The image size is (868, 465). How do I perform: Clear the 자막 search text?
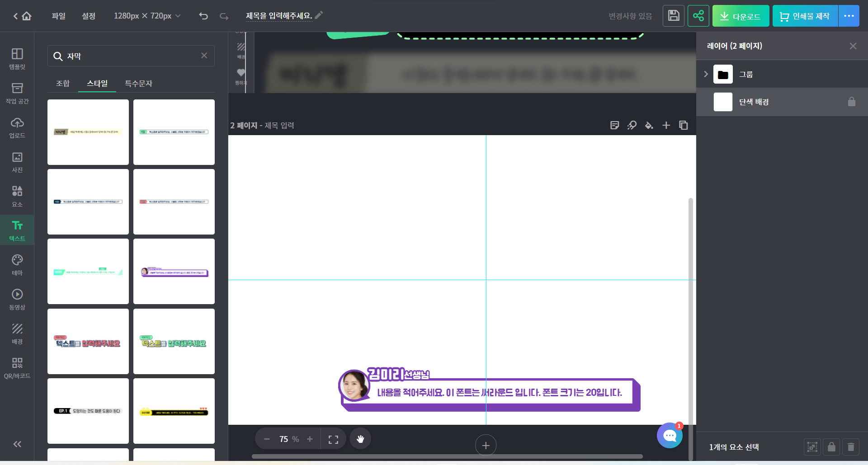(x=204, y=56)
